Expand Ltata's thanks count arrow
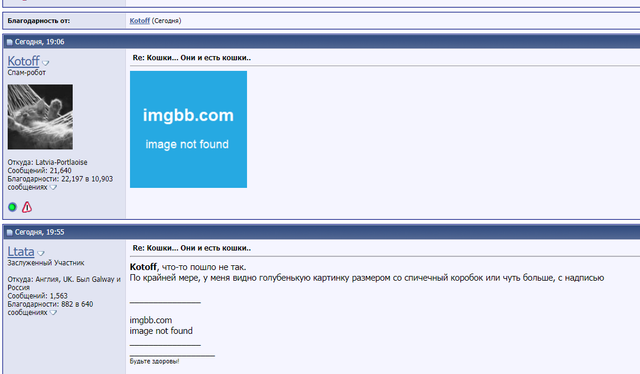The image size is (640, 374). [53, 312]
